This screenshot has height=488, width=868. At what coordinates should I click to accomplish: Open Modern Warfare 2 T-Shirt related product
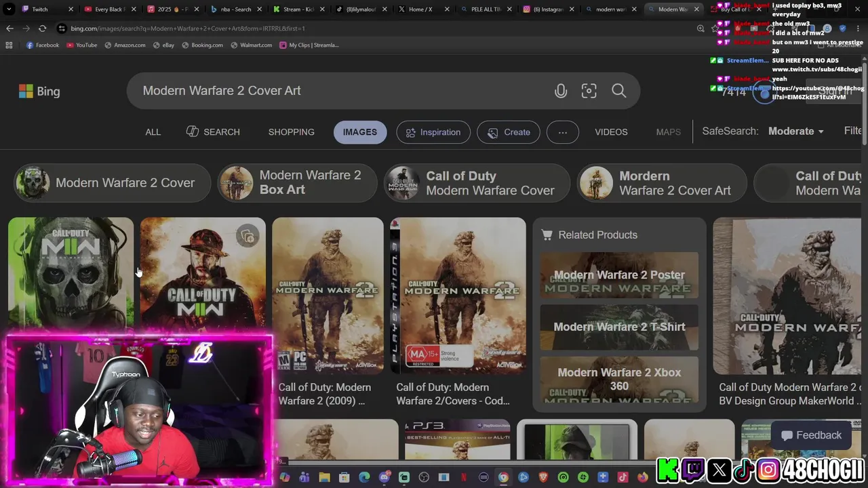(x=619, y=327)
